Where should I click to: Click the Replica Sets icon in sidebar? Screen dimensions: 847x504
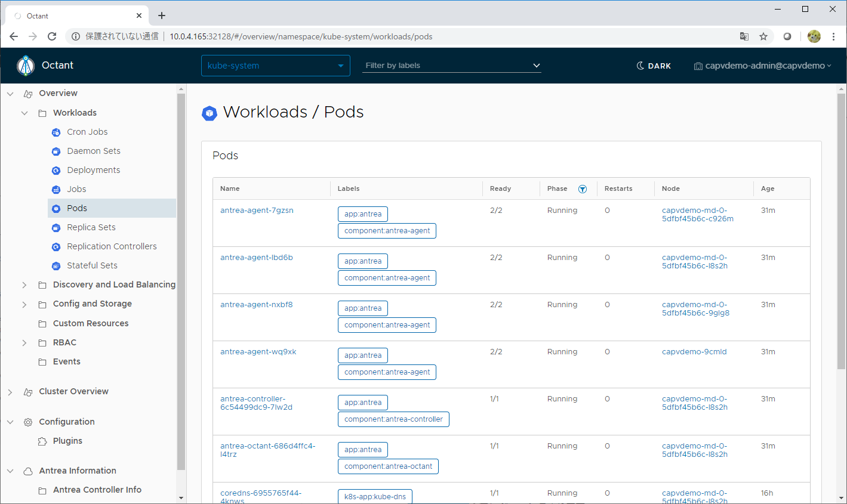click(x=56, y=228)
